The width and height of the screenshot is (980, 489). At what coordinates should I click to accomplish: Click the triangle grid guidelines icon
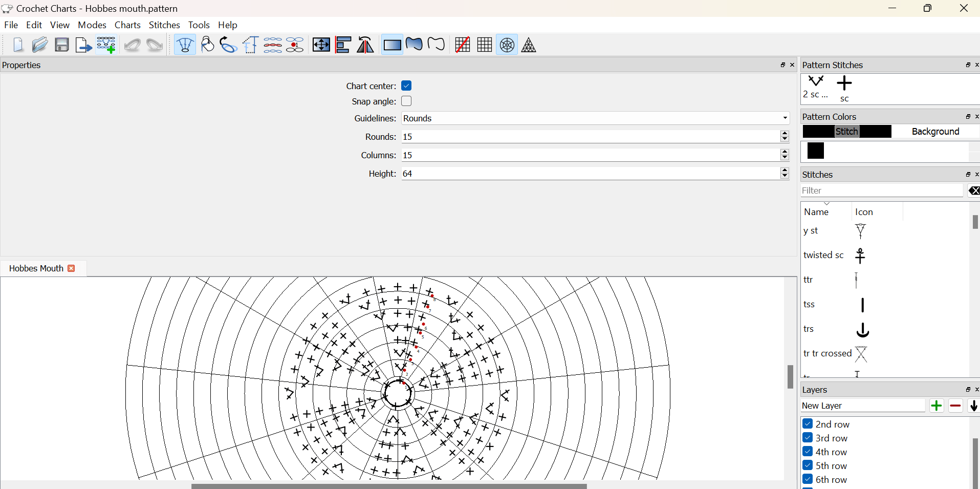(x=529, y=45)
